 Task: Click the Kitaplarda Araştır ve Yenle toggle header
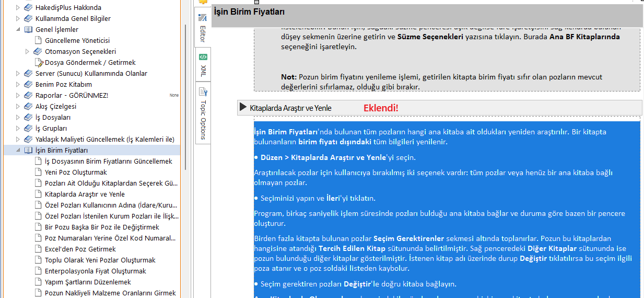[x=439, y=108]
